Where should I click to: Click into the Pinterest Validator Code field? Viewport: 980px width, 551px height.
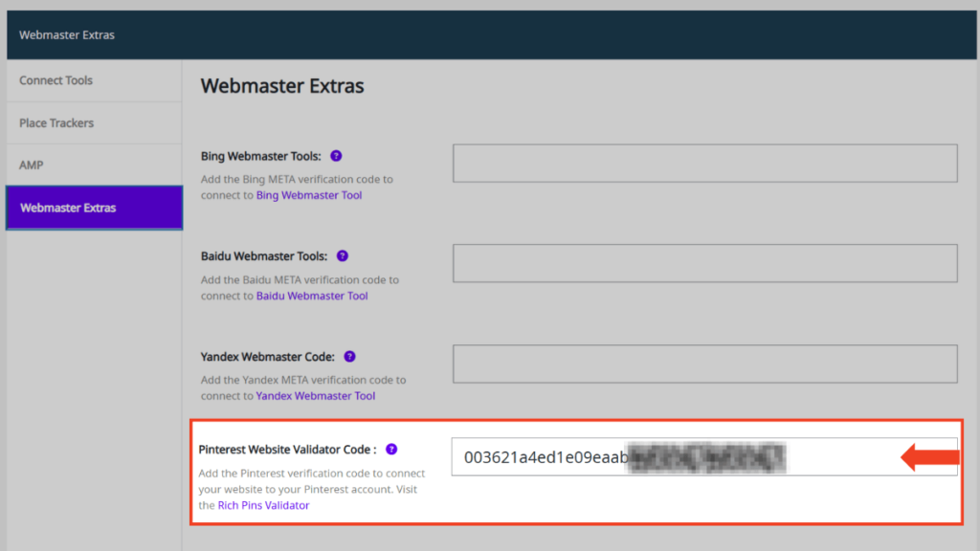(x=704, y=456)
